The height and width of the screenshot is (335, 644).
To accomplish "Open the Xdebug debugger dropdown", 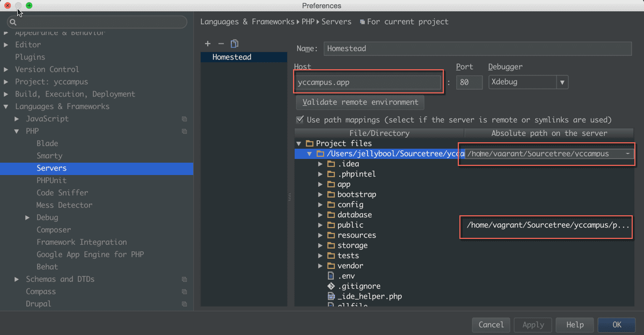I will 562,82.
